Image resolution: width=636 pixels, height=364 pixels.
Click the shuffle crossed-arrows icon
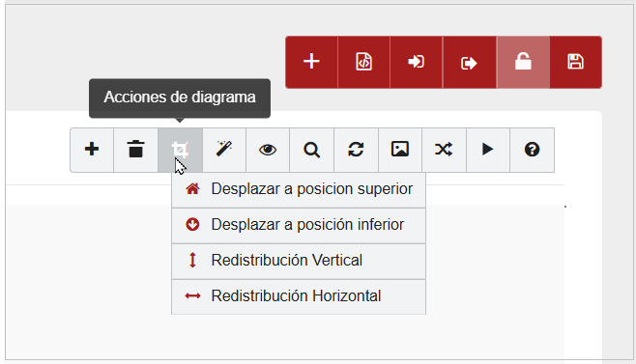pyautogui.click(x=444, y=150)
